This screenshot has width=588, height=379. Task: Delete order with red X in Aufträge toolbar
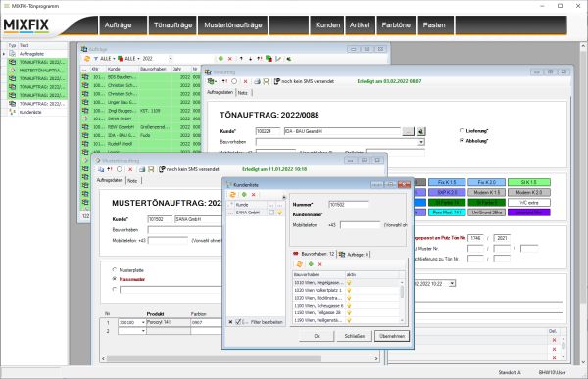pyautogui.click(x=230, y=59)
